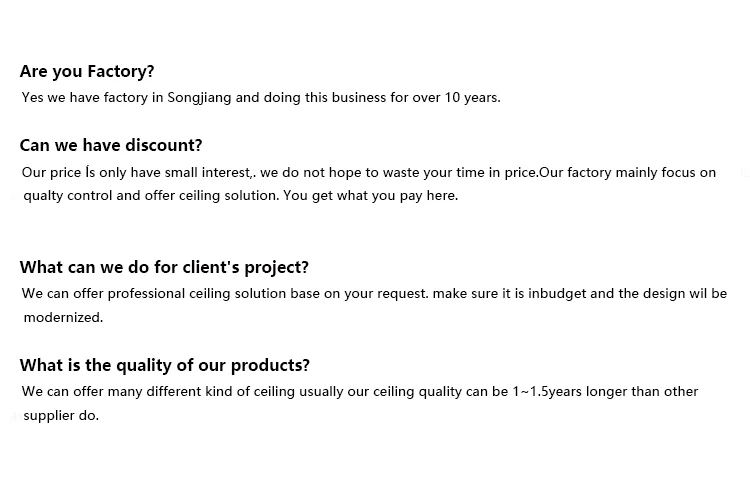Click the words 'professional ceiling solution'
Screen dimensions: 750x500
[197, 293]
